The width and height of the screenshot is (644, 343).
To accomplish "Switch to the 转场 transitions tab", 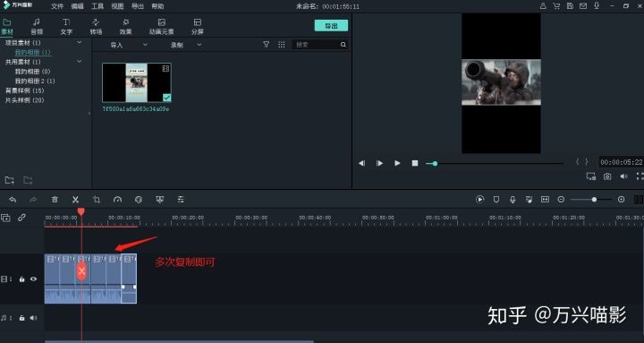I will [96, 27].
